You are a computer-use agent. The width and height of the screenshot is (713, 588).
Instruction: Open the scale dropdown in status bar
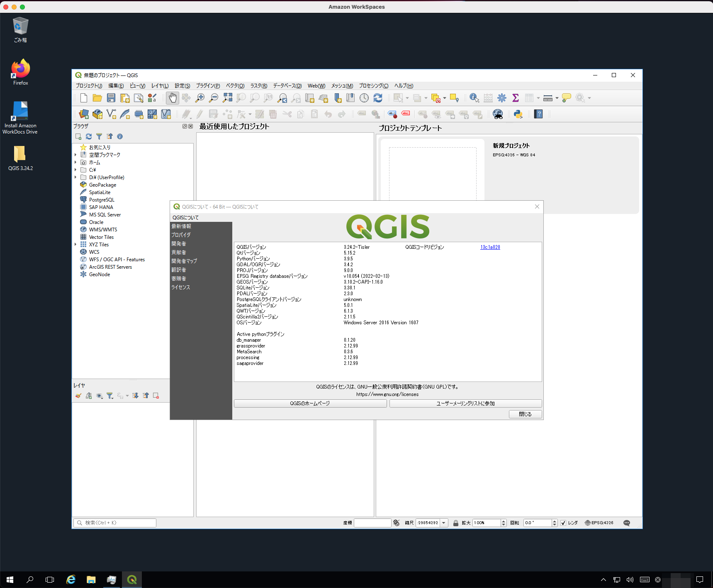(444, 523)
